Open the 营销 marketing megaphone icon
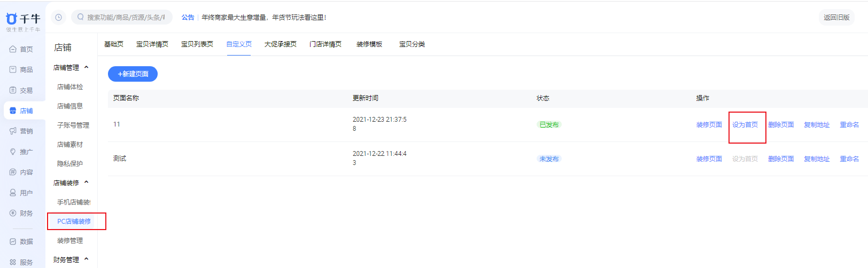The width and height of the screenshot is (868, 268). pos(13,131)
